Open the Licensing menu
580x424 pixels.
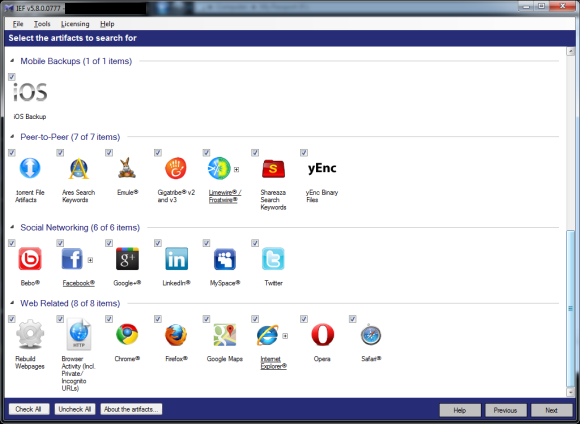(75, 24)
